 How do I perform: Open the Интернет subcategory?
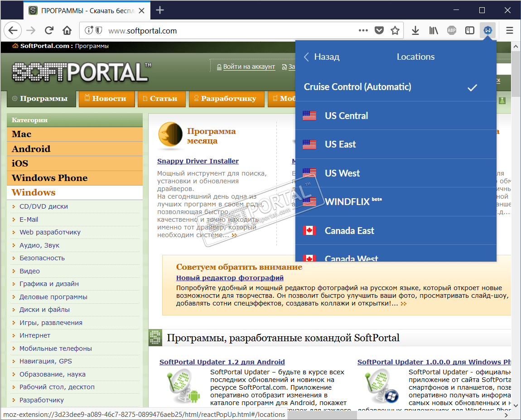point(34,335)
